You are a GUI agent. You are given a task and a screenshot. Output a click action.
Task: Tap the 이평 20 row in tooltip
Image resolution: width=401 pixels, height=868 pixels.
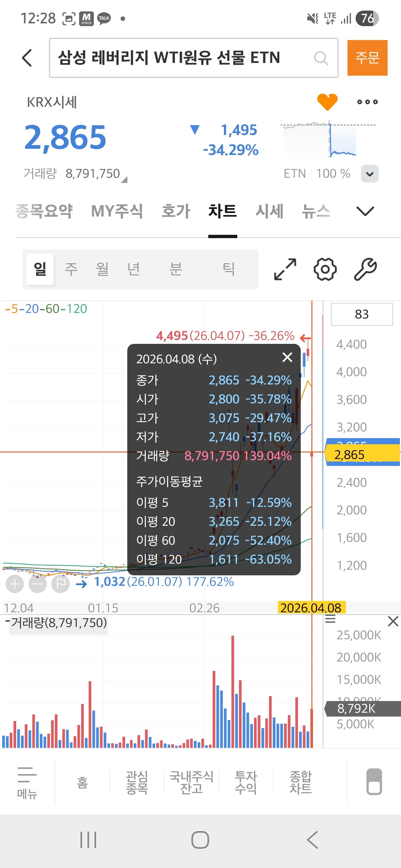[214, 522]
